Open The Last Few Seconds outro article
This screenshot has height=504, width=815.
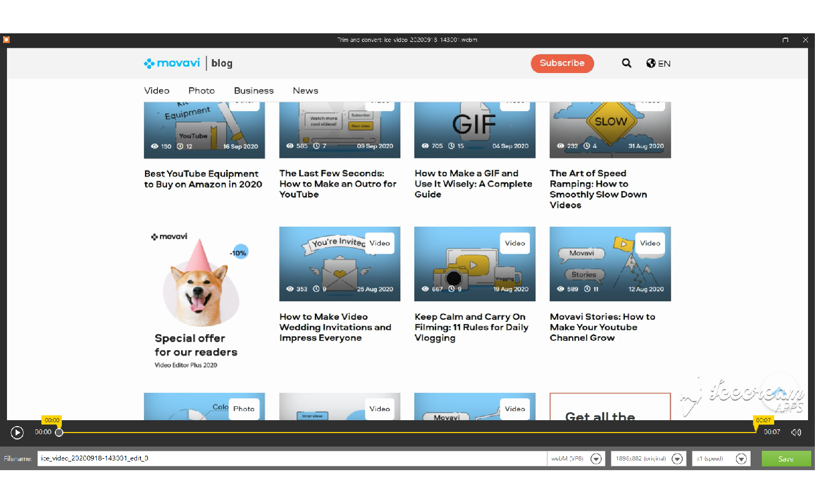(x=338, y=184)
